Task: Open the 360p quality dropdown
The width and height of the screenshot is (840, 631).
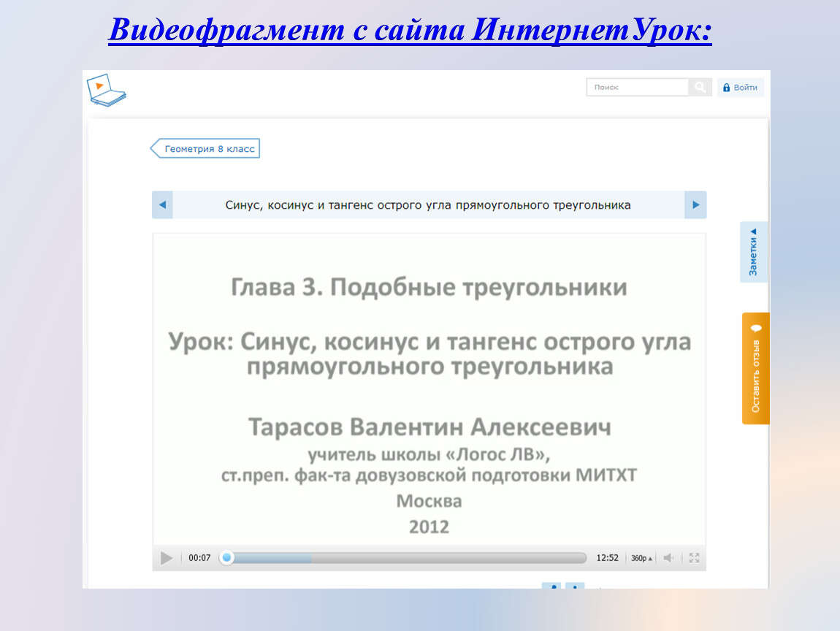Action: (641, 558)
